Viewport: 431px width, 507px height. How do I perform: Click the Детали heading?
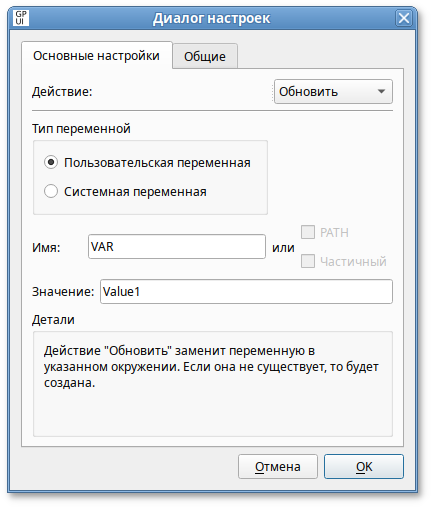[x=53, y=320]
